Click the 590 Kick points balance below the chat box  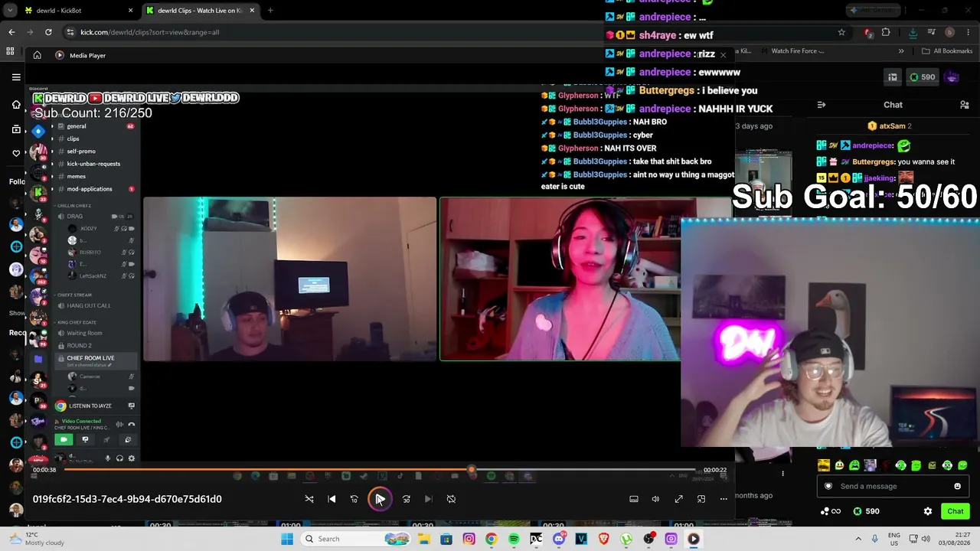867,511
